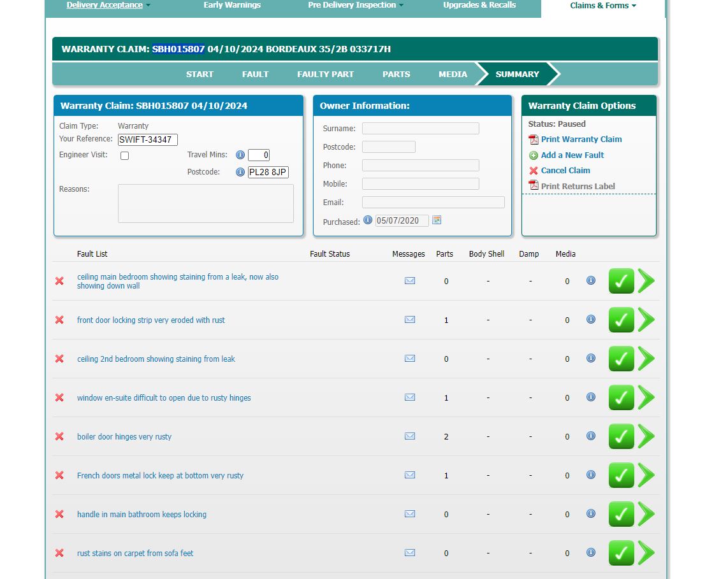Go to the Media step tab
The height and width of the screenshot is (579, 728).
click(x=453, y=74)
